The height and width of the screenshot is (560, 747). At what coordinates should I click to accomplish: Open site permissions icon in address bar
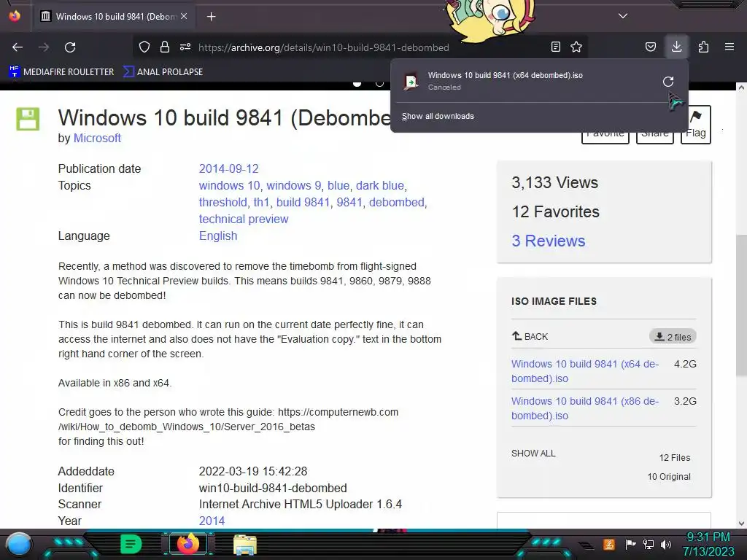(185, 47)
